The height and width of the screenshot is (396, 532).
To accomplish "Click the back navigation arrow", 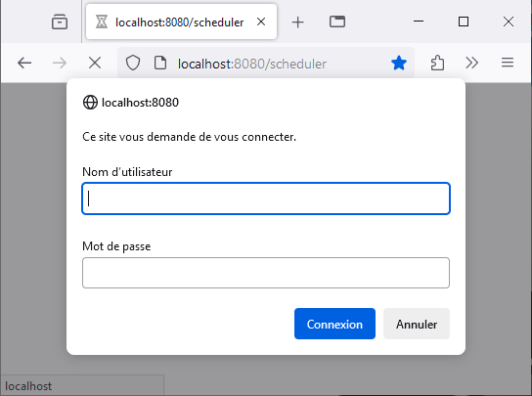I will click(x=24, y=64).
